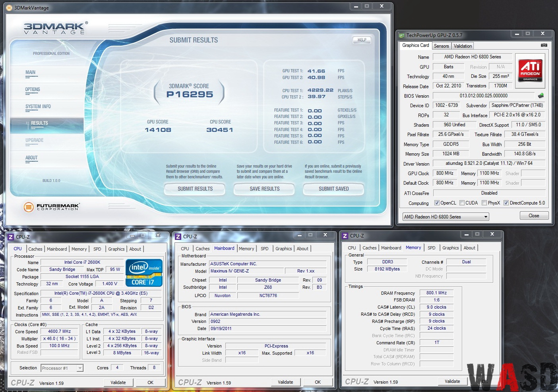Screen dimensions: 558x392
Task: Open Memory tab in the CPU-Z processor window
Action: tap(79, 249)
